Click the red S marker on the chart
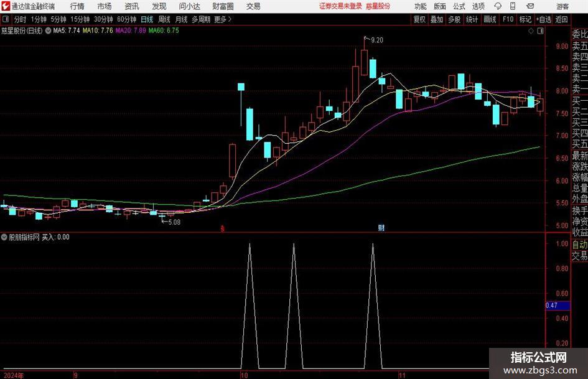The width and height of the screenshot is (588, 379). point(222,228)
